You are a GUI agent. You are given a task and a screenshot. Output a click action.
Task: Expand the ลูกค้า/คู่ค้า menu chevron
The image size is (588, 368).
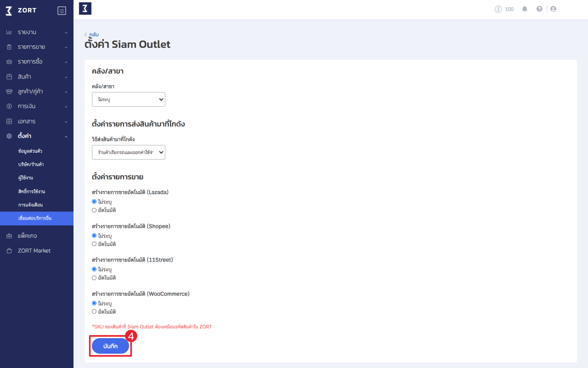(x=66, y=92)
